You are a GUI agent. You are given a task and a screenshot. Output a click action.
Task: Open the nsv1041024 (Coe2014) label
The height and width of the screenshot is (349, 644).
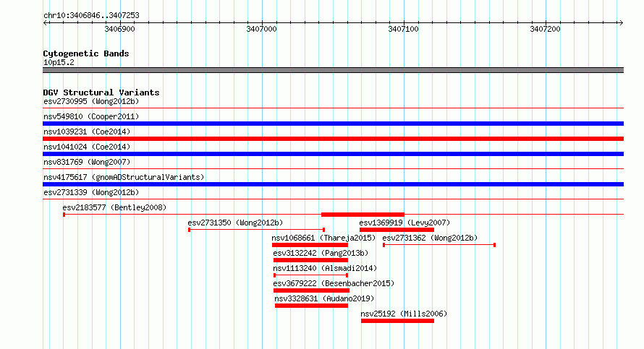click(87, 147)
